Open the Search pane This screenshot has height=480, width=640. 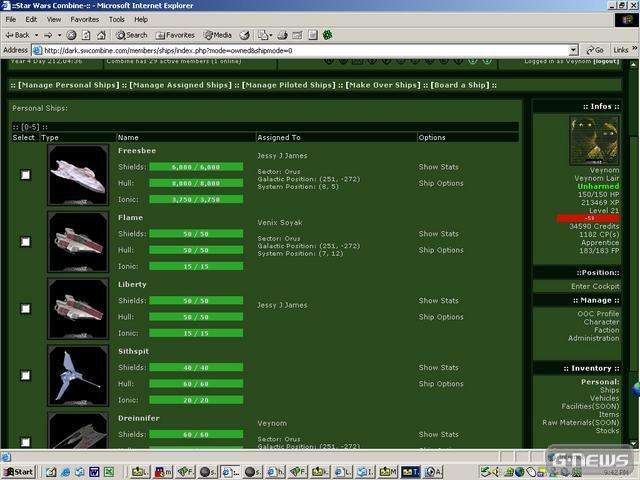pyautogui.click(x=131, y=35)
